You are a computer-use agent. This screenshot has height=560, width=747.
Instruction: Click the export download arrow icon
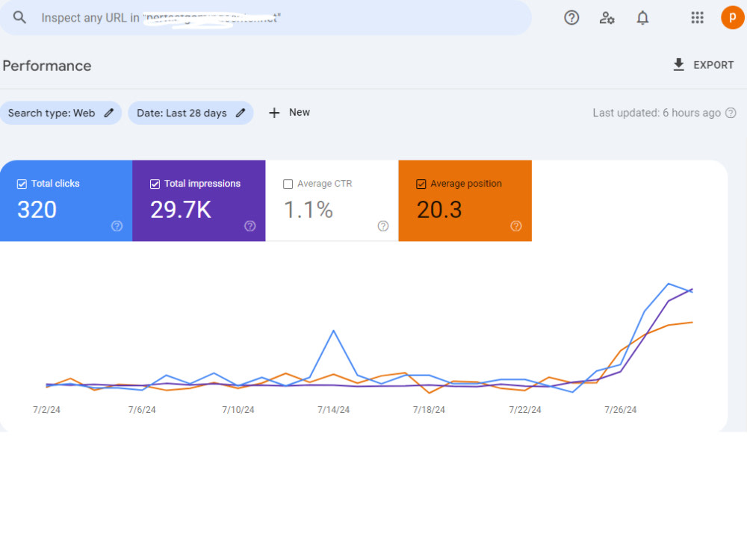tap(678, 65)
